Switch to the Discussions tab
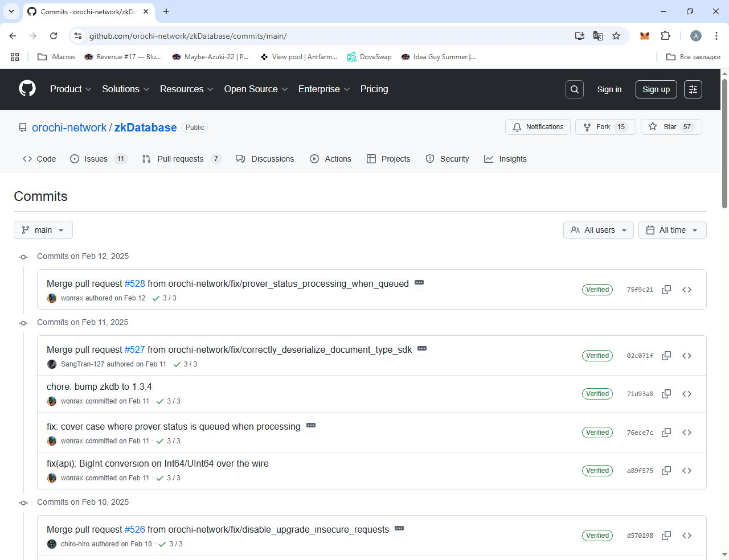This screenshot has width=729, height=560. 265,159
